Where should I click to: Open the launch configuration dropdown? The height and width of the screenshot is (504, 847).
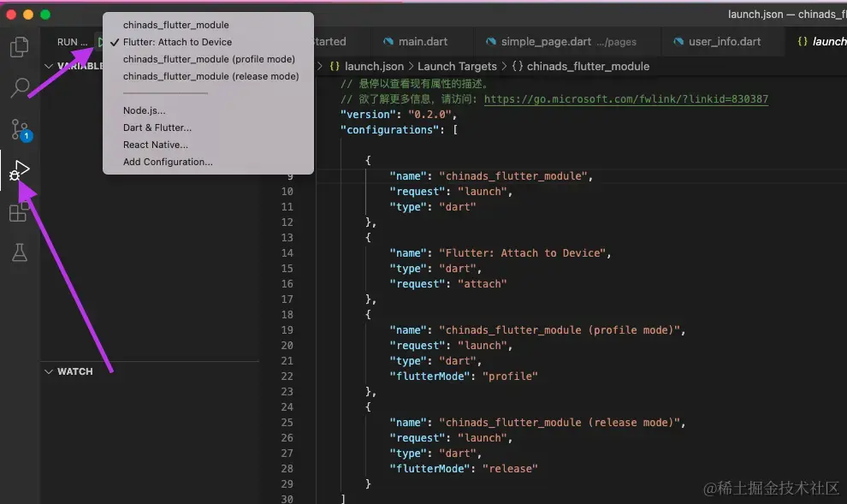[102, 41]
